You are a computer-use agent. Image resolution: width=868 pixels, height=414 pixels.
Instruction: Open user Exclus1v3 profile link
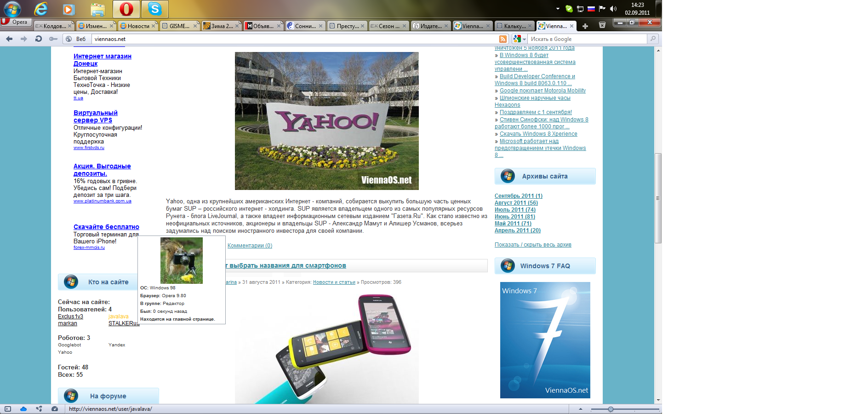coord(70,316)
